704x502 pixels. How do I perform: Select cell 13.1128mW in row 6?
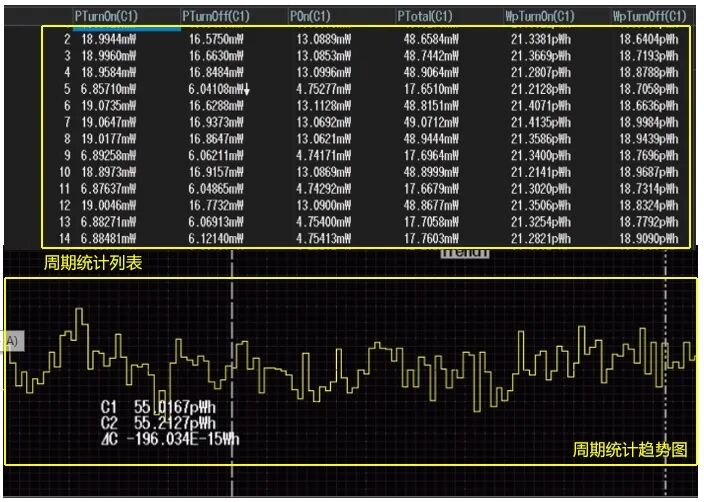(324, 106)
